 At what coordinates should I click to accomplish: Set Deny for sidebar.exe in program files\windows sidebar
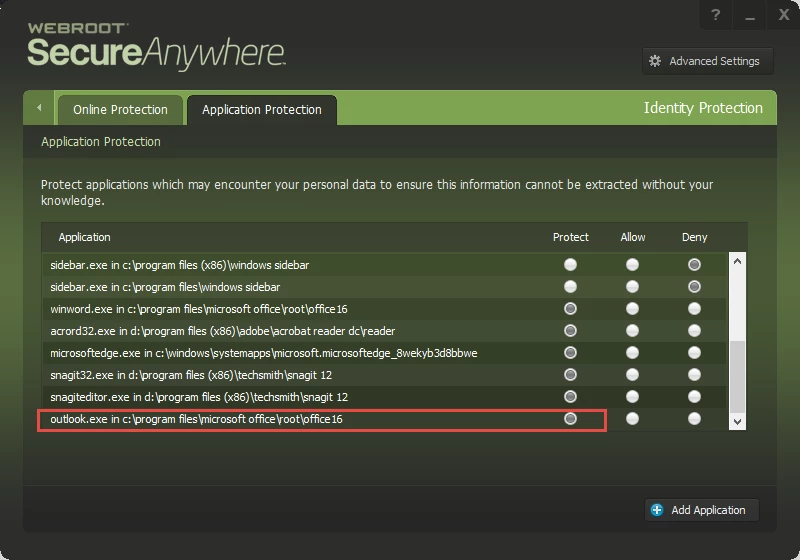coord(694,287)
